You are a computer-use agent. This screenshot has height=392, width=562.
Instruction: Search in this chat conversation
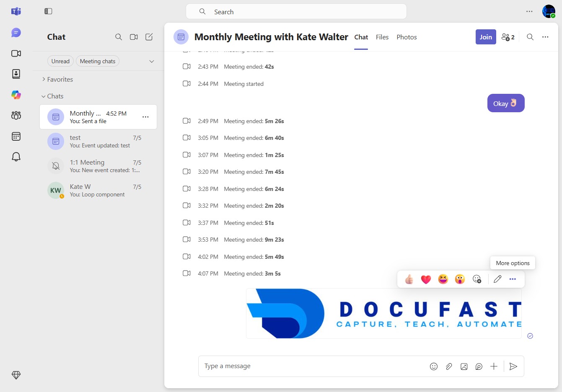coord(530,37)
